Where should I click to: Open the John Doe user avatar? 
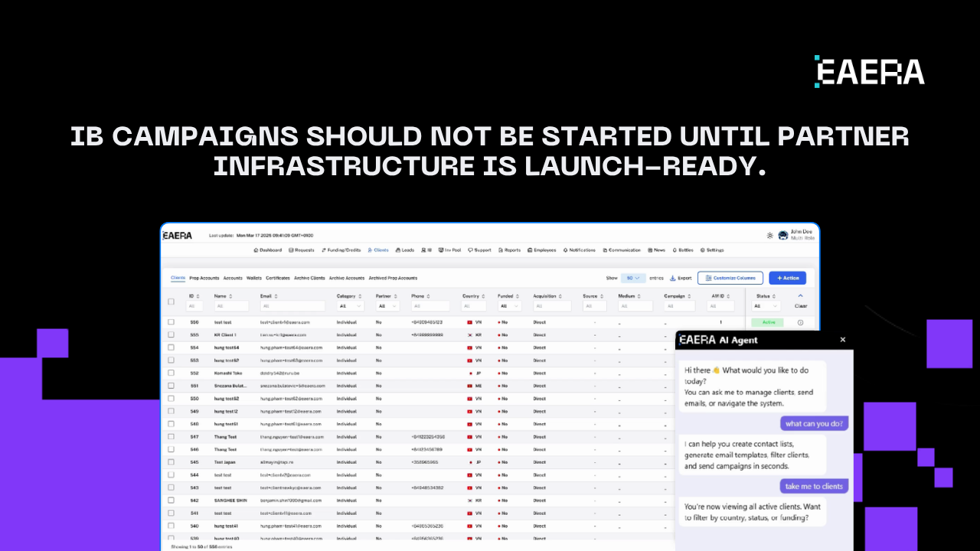[x=783, y=236]
